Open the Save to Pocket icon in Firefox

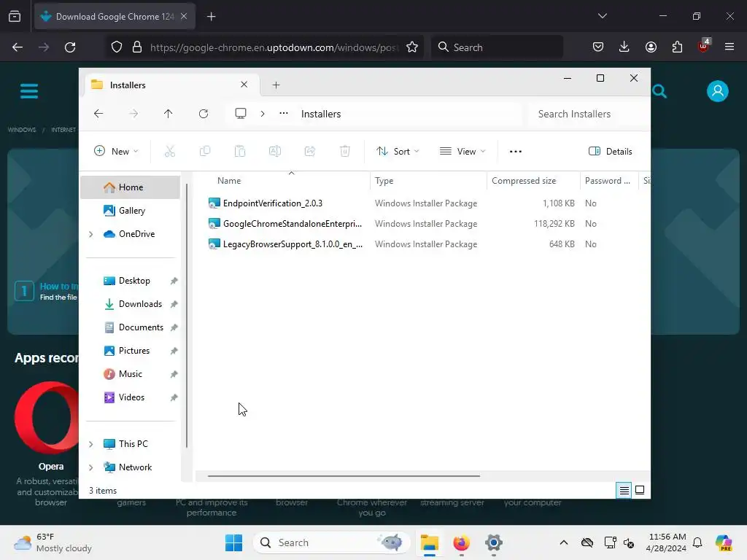click(598, 47)
